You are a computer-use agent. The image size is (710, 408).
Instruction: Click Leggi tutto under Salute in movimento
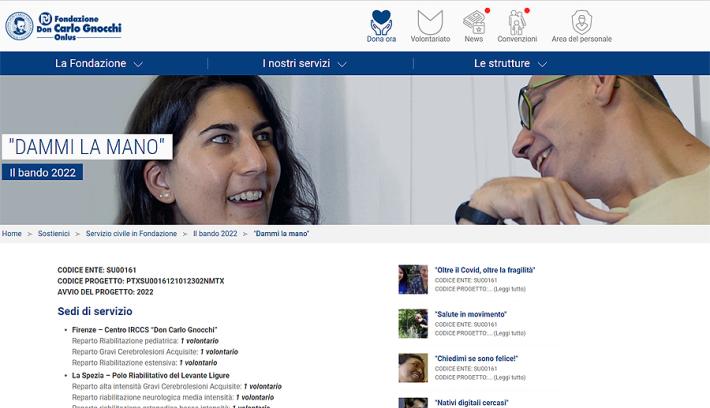click(x=509, y=333)
